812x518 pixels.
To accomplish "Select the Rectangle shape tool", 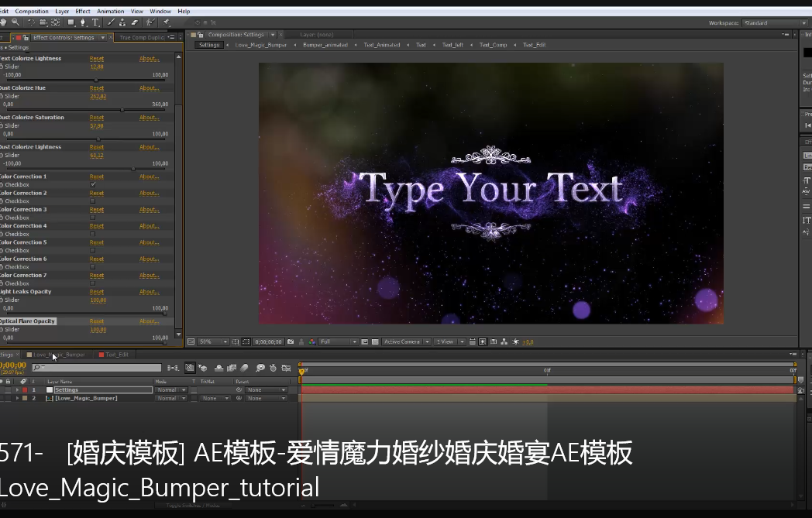I will click(x=71, y=22).
